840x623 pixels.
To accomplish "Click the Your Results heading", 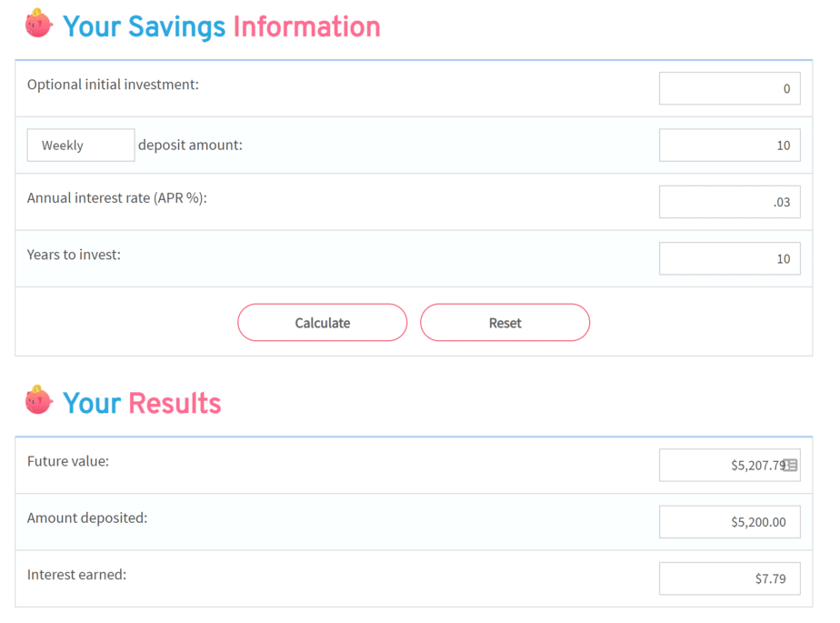I will 142,403.
